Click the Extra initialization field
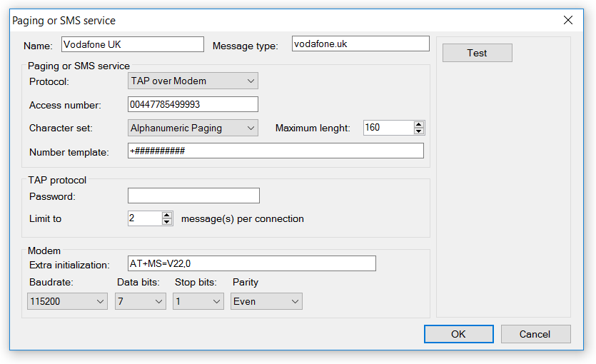The width and height of the screenshot is (596, 364). click(252, 263)
